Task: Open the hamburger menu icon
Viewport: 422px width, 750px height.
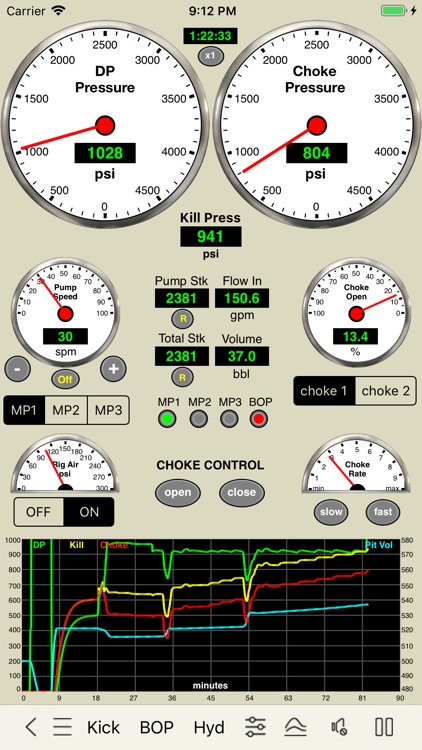Action: (62, 727)
